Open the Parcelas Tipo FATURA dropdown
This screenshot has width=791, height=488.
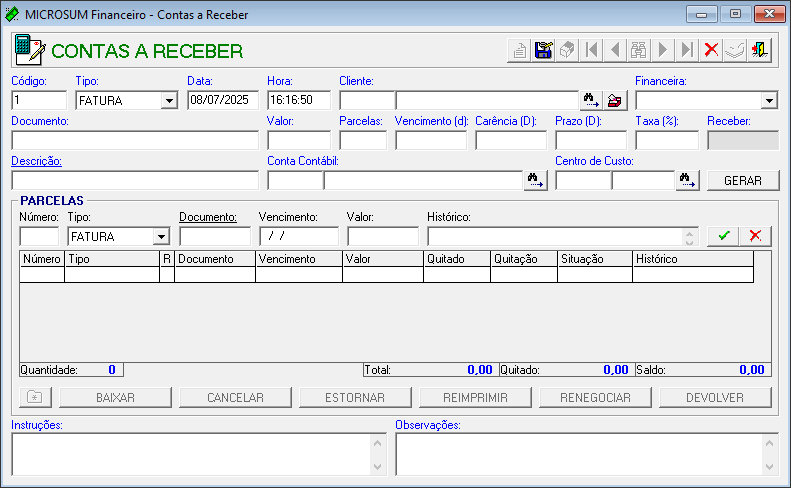161,236
